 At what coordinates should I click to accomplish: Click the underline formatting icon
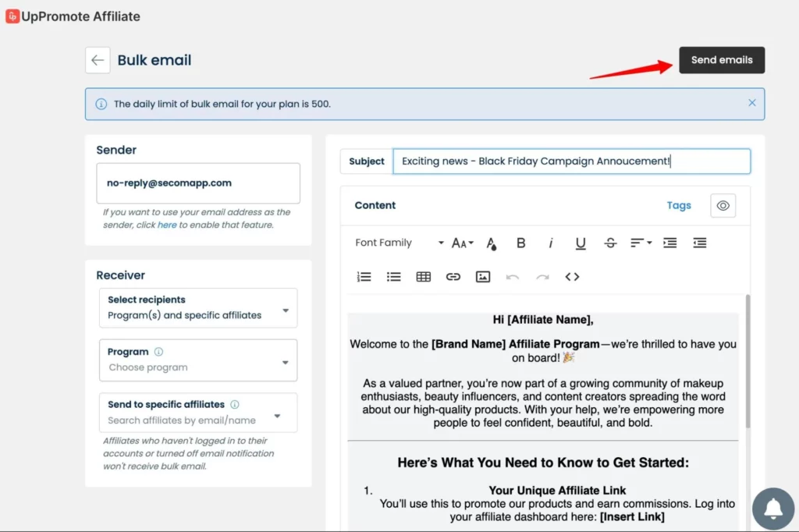581,243
